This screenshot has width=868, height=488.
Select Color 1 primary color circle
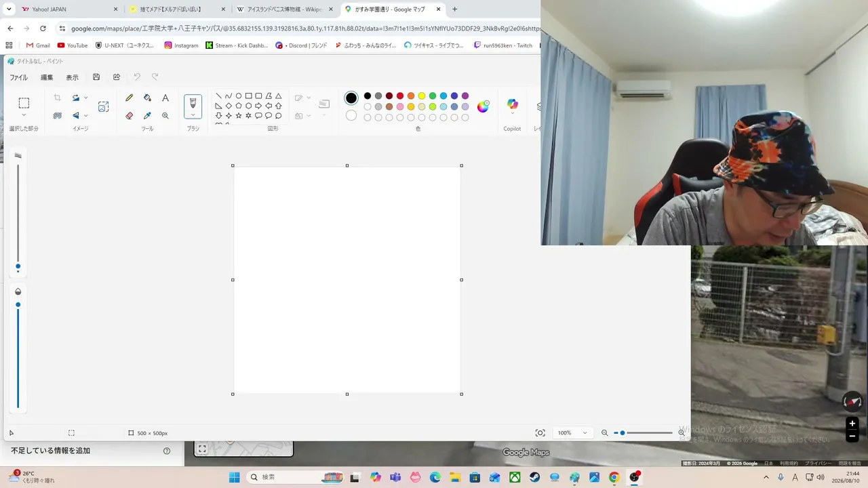point(351,98)
